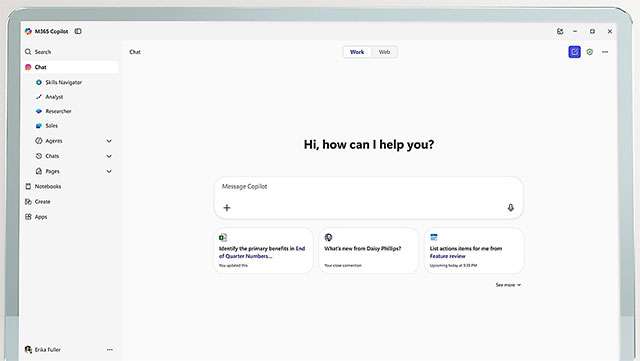640x361 pixels.
Task: Click the Erika Fuller profile avatar
Action: [x=28, y=350]
